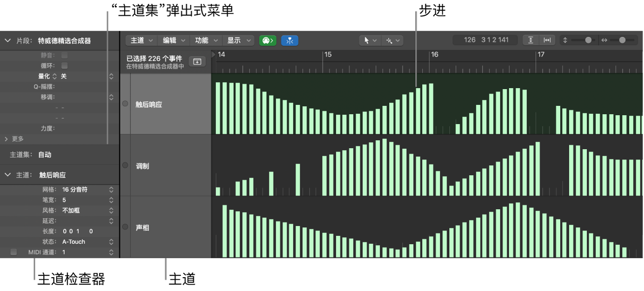Click the circle beside the 调制 lane
Image resolution: width=644 pixels, height=291 pixels.
pyautogui.click(x=124, y=165)
